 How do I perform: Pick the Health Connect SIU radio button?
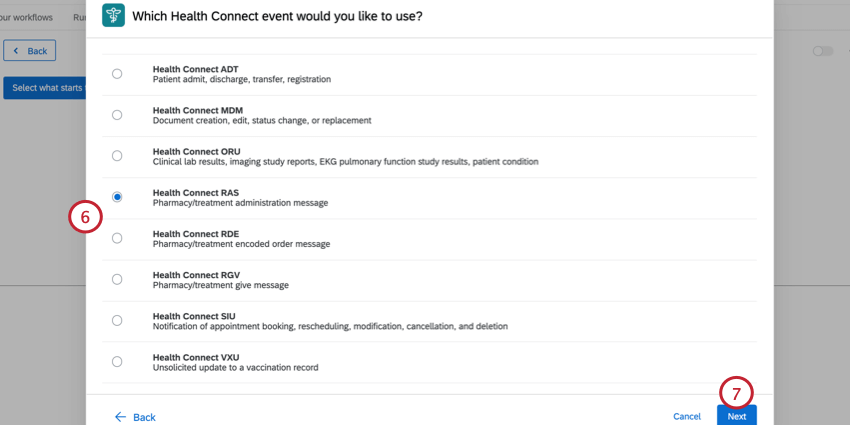(117, 321)
